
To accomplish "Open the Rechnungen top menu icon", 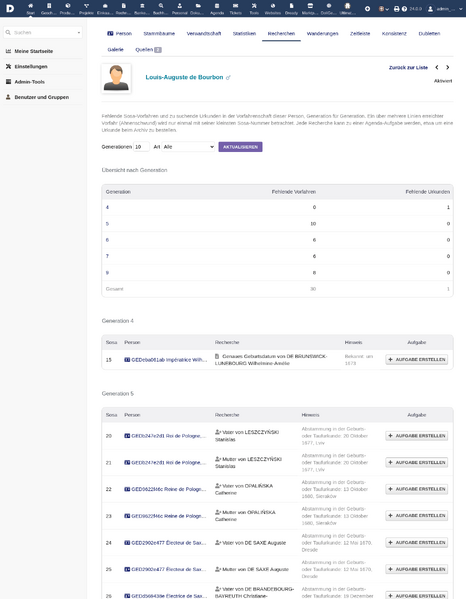I will pyautogui.click(x=123, y=6).
